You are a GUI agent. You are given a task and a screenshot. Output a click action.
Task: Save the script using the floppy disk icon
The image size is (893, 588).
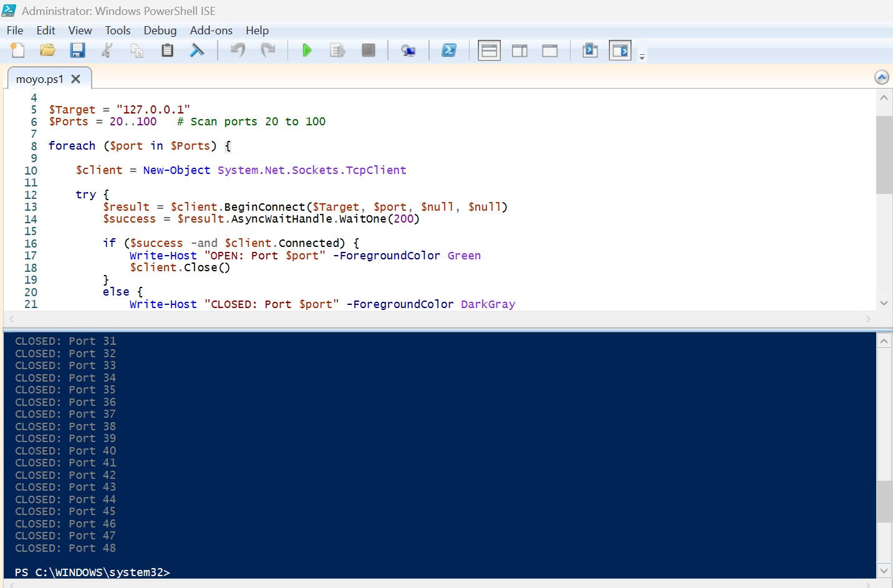(77, 51)
